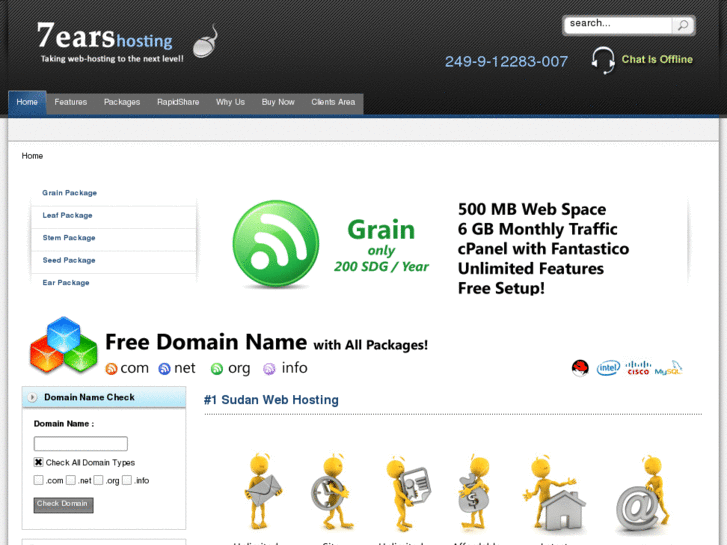Select the Stem Package link

coord(69,237)
